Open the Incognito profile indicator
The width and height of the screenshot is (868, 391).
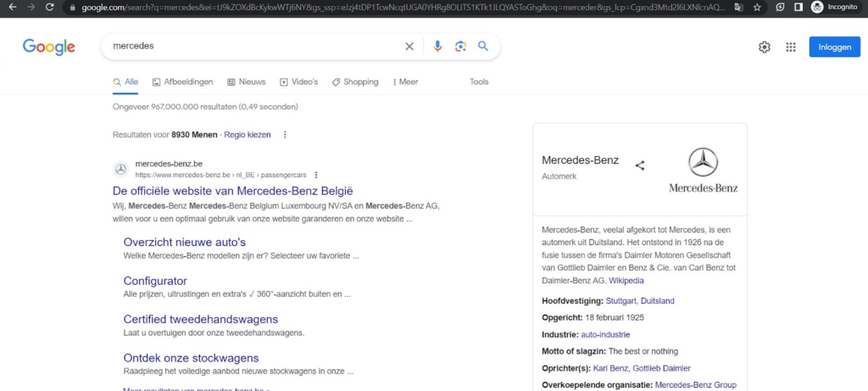coord(834,7)
